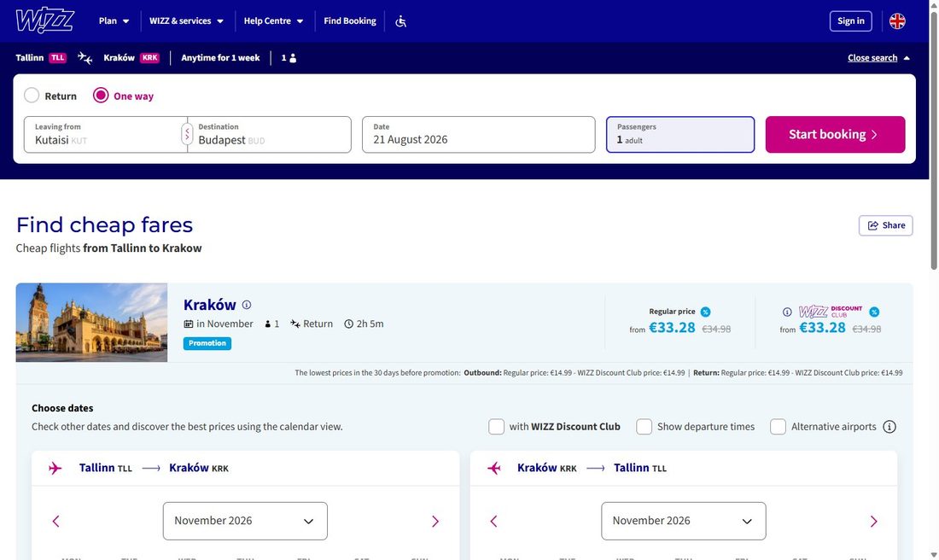Click the Promotion badge
Viewport: 939px width, 560px height.
[207, 343]
